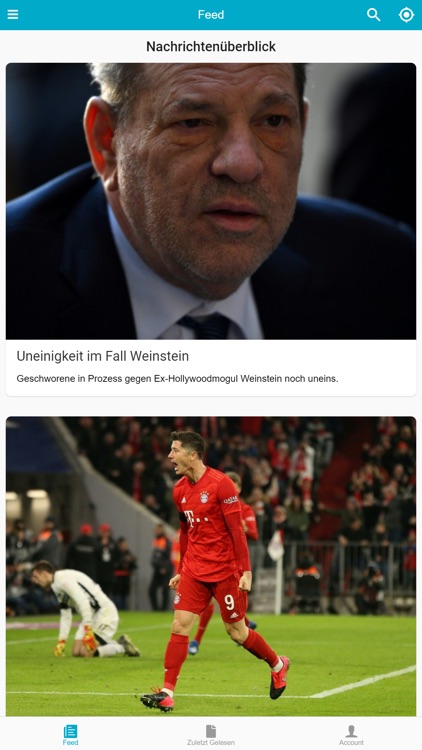Tap the Account person icon
422x750 pixels.
click(352, 731)
